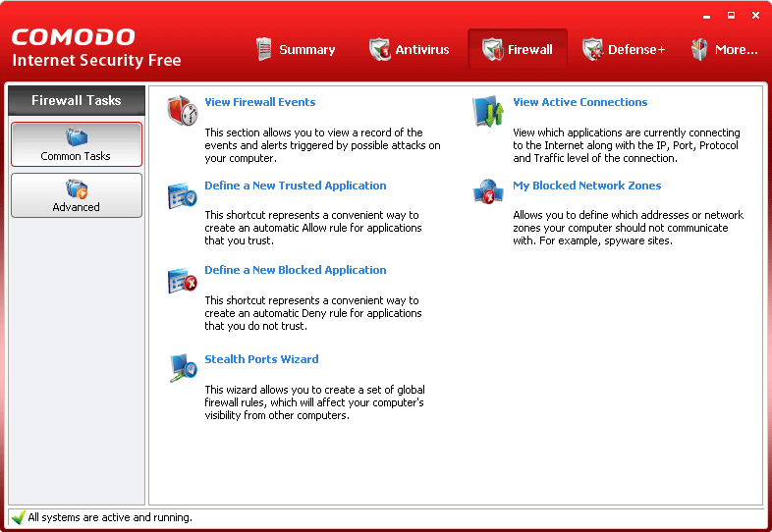
Task: Click the Active Connections description text
Action: [627, 145]
